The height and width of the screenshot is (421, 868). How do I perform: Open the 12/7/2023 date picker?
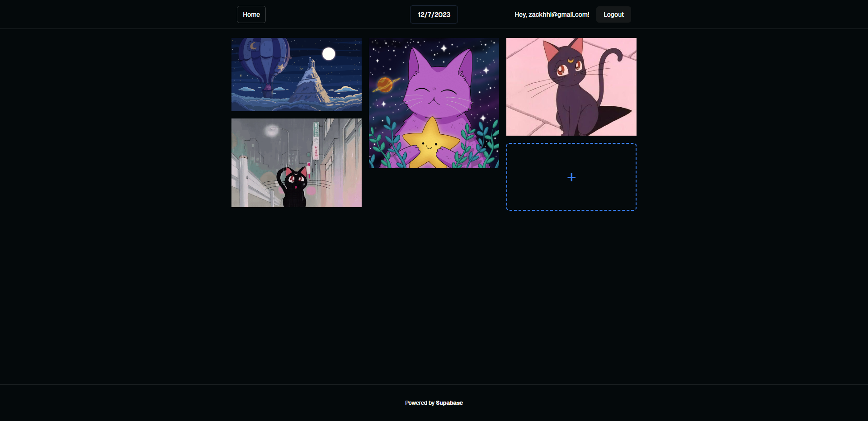click(x=434, y=14)
